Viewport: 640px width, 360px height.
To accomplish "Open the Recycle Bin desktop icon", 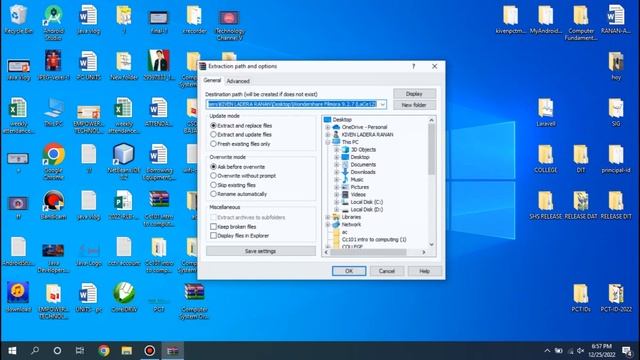I will click(18, 20).
